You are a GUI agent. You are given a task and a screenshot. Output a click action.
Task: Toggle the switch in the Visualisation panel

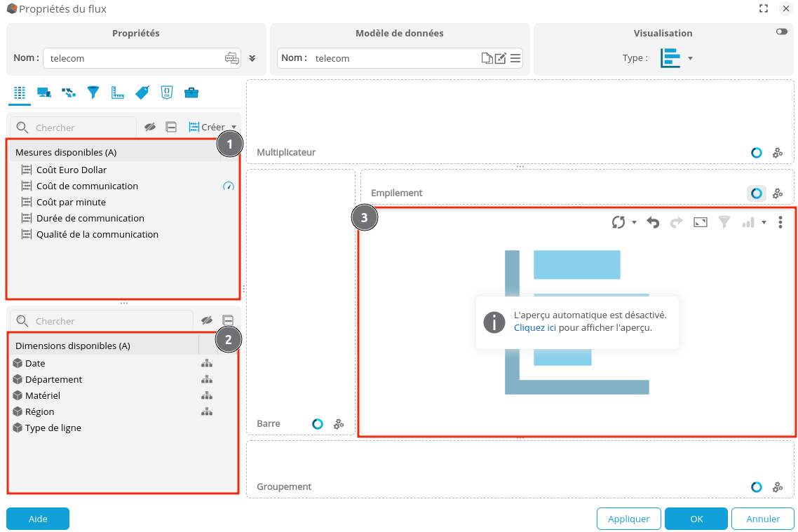pos(782,32)
